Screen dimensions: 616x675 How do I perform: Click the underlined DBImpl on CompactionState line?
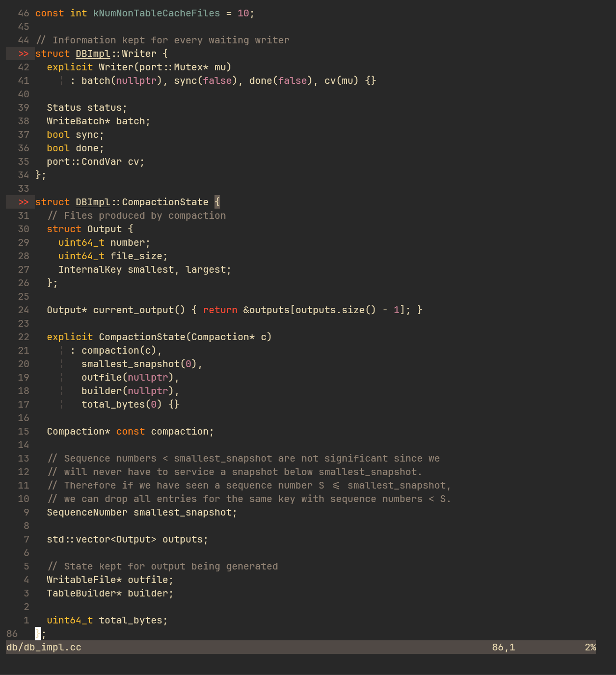(x=93, y=202)
